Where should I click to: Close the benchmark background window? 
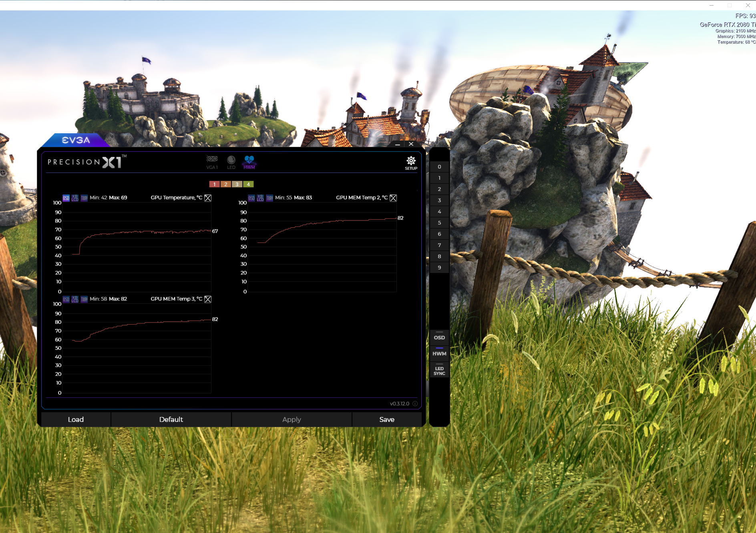pyautogui.click(x=748, y=5)
